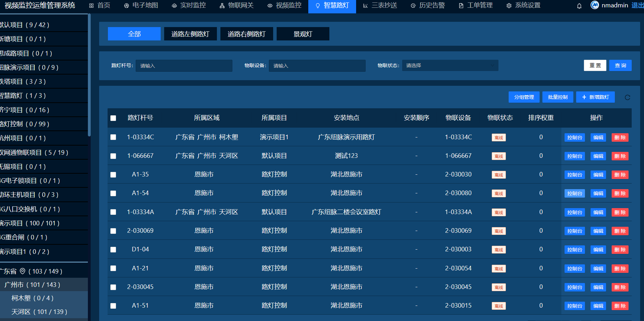The height and width of the screenshot is (321, 644).
Task: Toggle the select-all checkbox in the table header
Action: coord(113,118)
